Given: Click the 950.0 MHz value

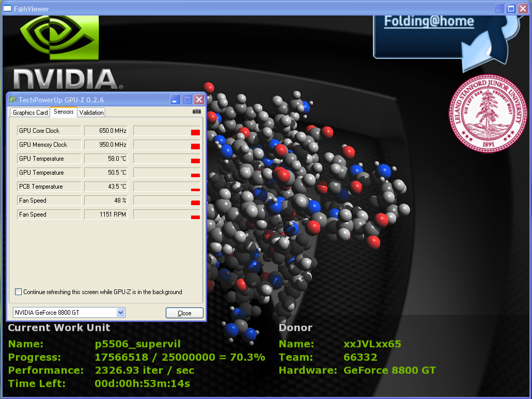Looking at the screenshot, I should click(x=106, y=145).
